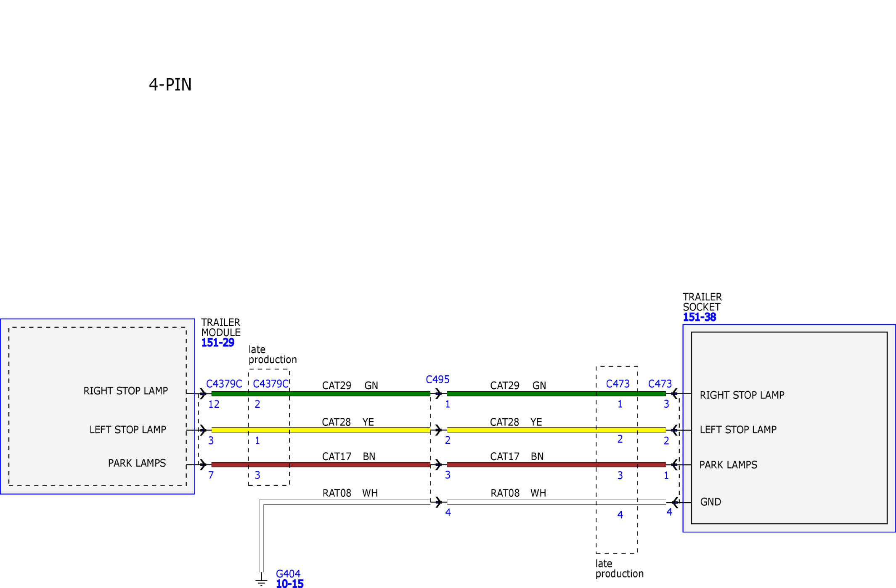Viewport: 896px width, 588px height.
Task: Click the TRAILER MODULE component label
Action: click(x=221, y=327)
